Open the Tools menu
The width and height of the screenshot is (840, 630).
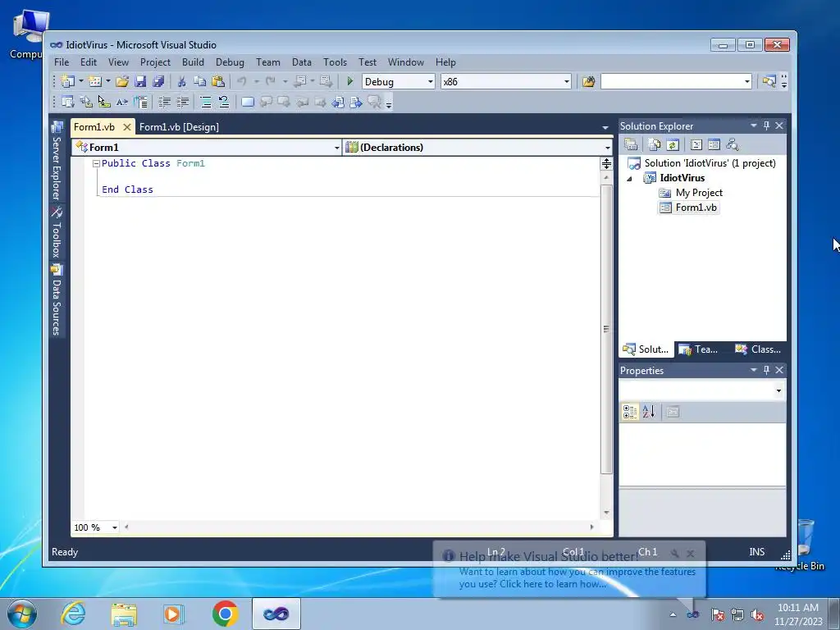click(x=335, y=62)
